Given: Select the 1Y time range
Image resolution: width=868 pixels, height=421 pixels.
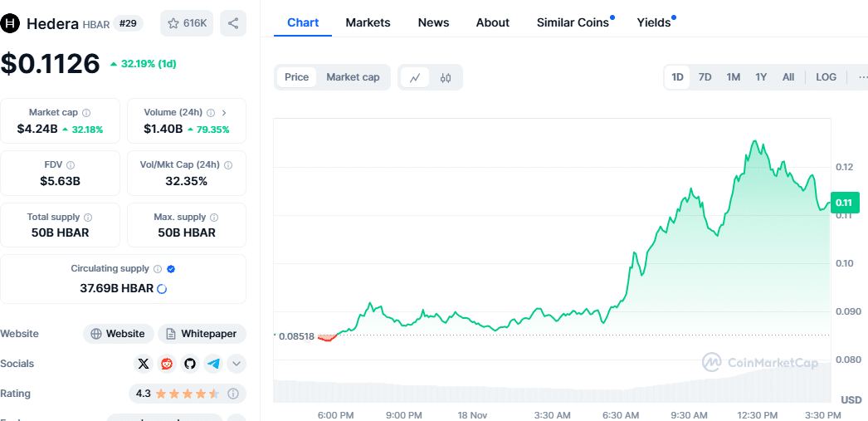Looking at the screenshot, I should [x=761, y=77].
